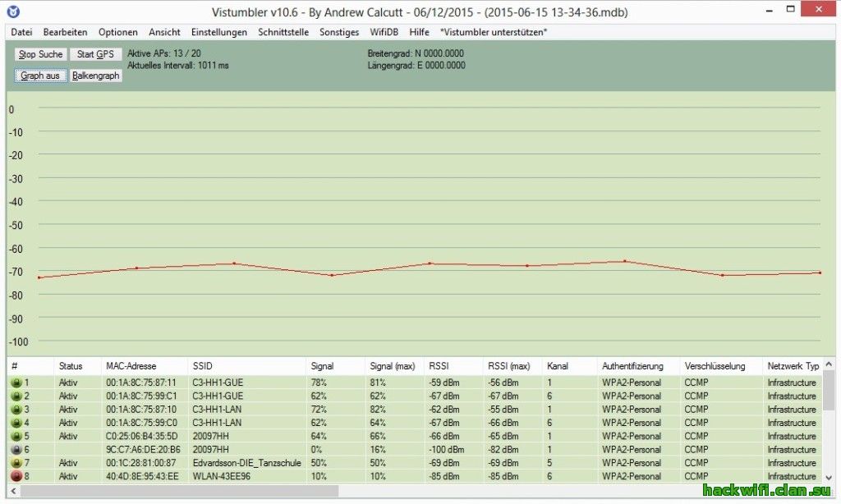Click the green signal icon for row 5

(16, 437)
